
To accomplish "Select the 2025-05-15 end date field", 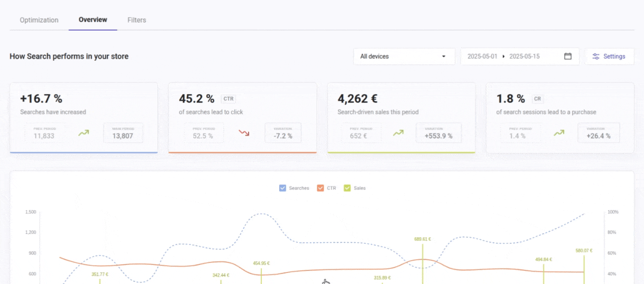I will click(x=524, y=56).
